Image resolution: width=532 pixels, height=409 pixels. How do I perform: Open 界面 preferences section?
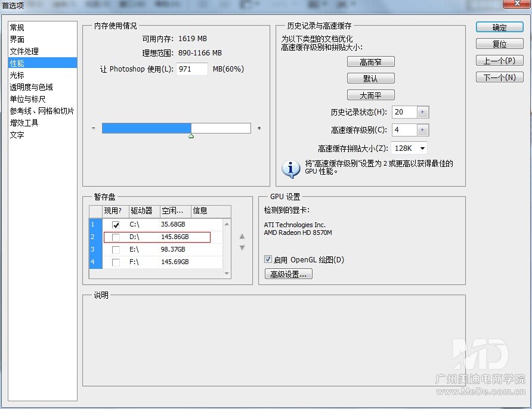[17, 39]
